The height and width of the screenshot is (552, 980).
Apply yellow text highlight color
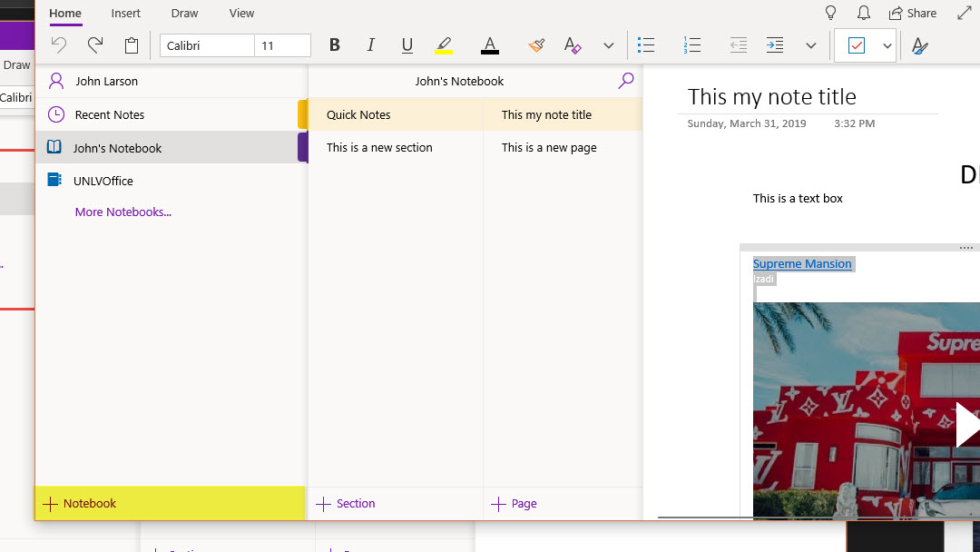(444, 45)
